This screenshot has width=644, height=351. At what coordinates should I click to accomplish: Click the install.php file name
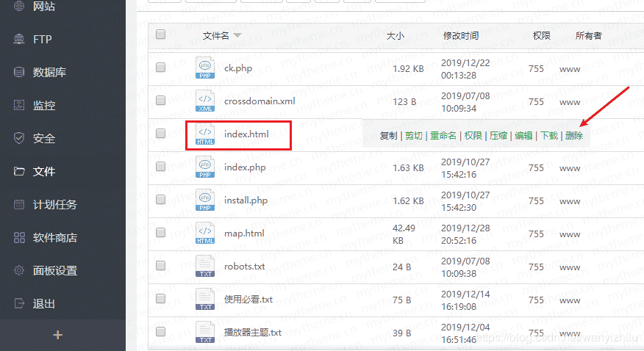click(x=246, y=200)
